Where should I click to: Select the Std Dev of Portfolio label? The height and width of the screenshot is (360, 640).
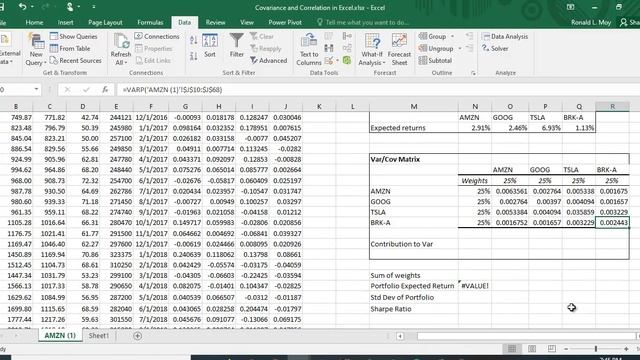[413, 298]
